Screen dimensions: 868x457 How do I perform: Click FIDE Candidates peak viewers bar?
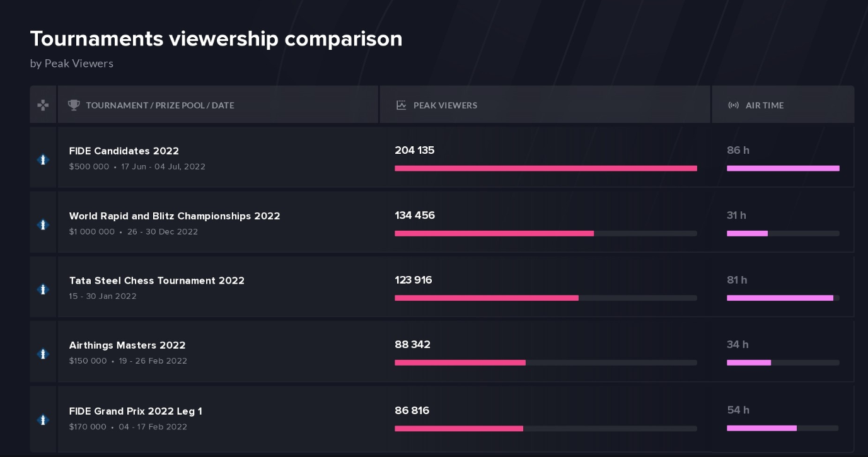pos(545,168)
